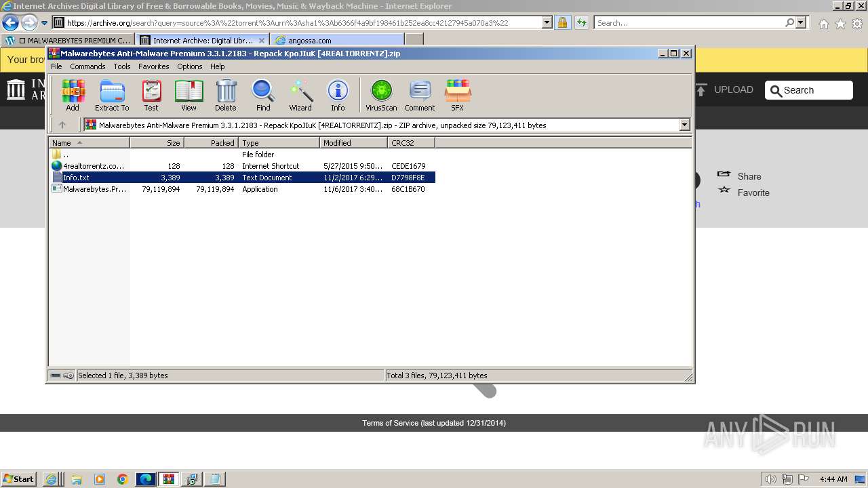Click the Info toolbar icon
Image resolution: width=868 pixels, height=488 pixels.
point(338,95)
